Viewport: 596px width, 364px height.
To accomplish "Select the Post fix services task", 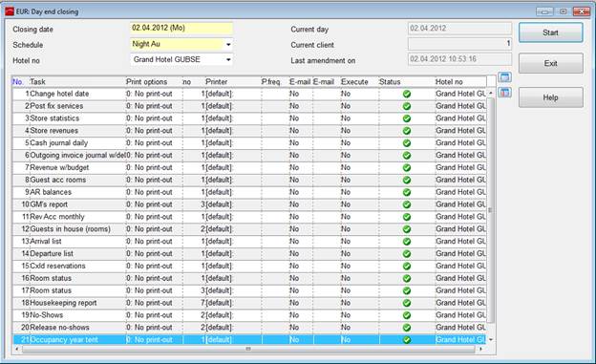I will point(249,106).
